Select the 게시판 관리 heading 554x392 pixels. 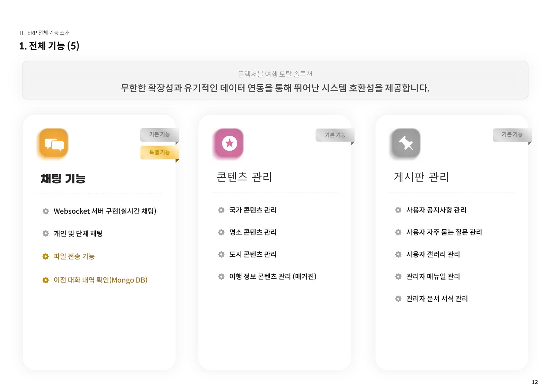[421, 177]
